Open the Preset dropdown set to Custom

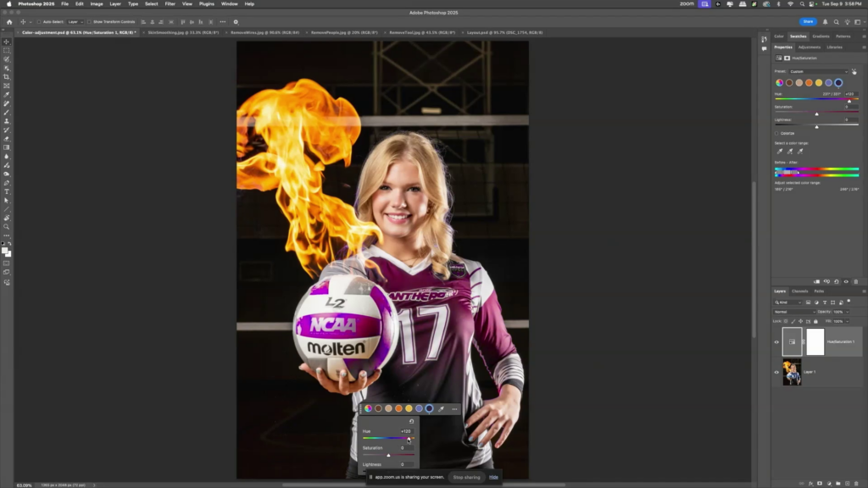(x=818, y=71)
